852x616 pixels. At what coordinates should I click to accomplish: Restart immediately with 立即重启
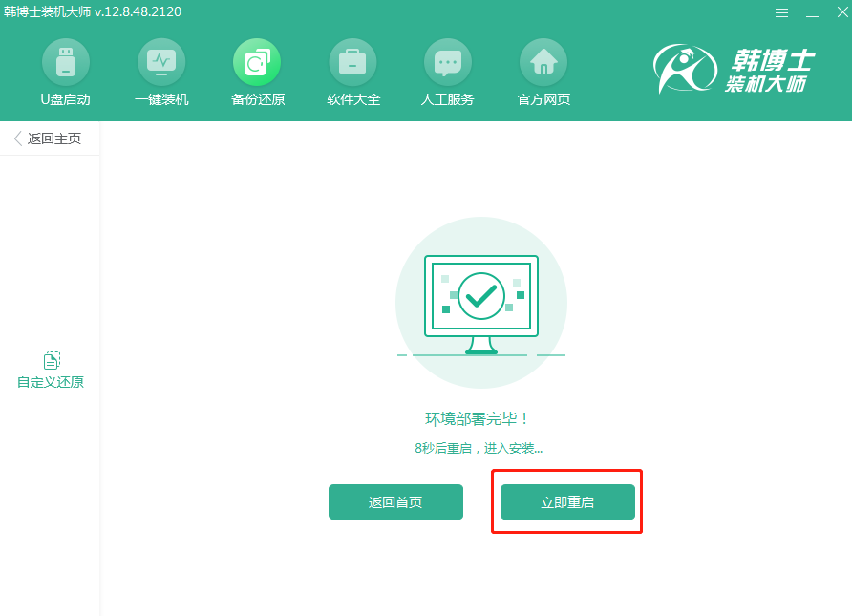(566, 500)
